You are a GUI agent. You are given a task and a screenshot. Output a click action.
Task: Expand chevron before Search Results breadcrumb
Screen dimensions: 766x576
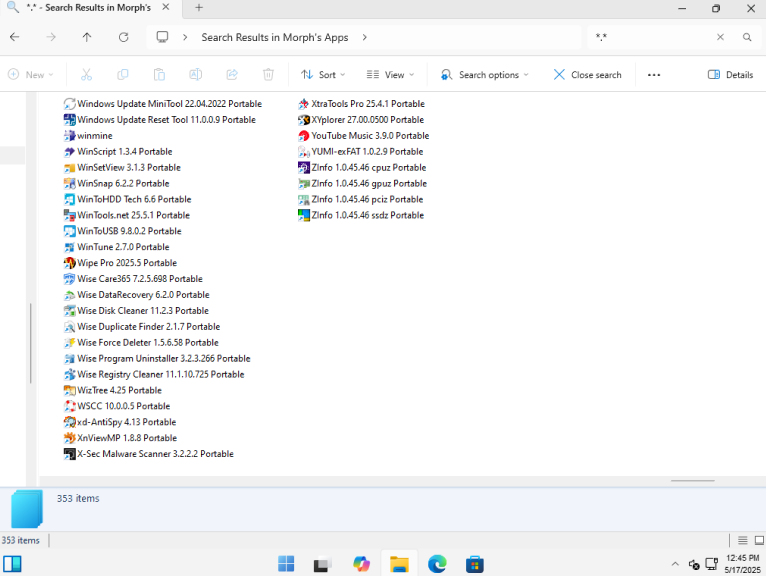tap(185, 37)
